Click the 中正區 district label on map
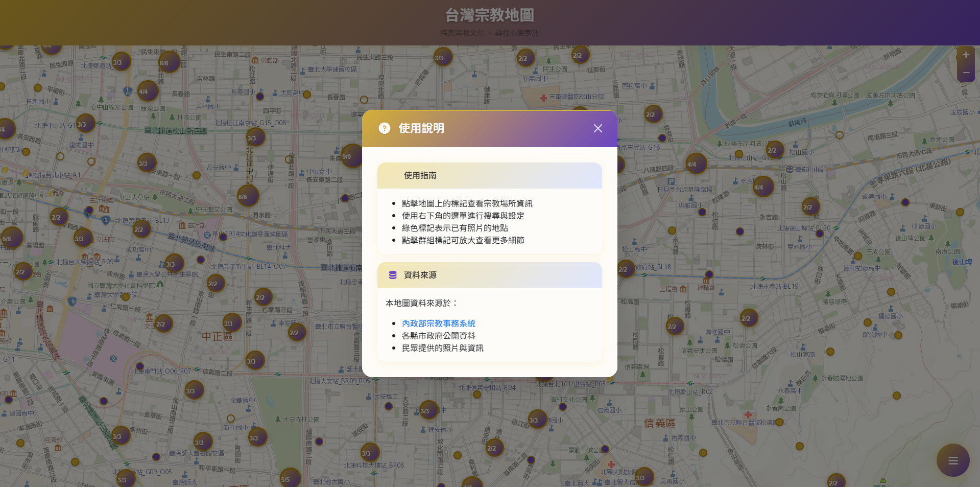This screenshot has width=980, height=487. (x=217, y=336)
